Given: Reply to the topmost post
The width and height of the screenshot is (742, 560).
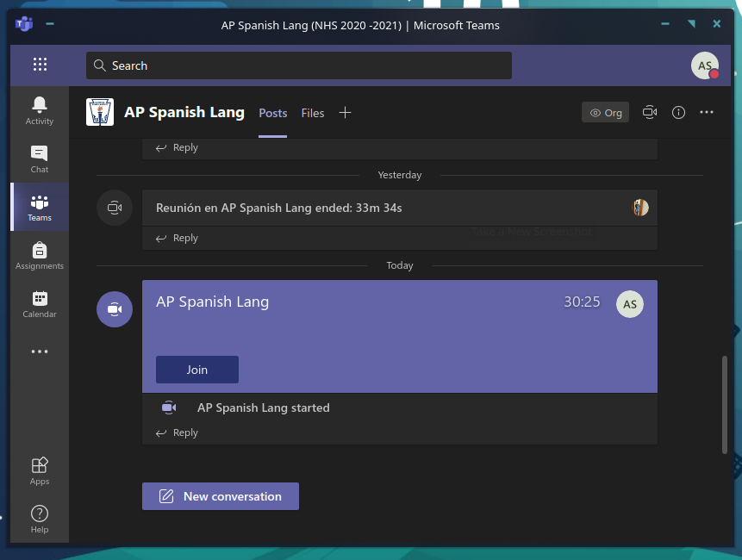Looking at the screenshot, I should point(177,147).
